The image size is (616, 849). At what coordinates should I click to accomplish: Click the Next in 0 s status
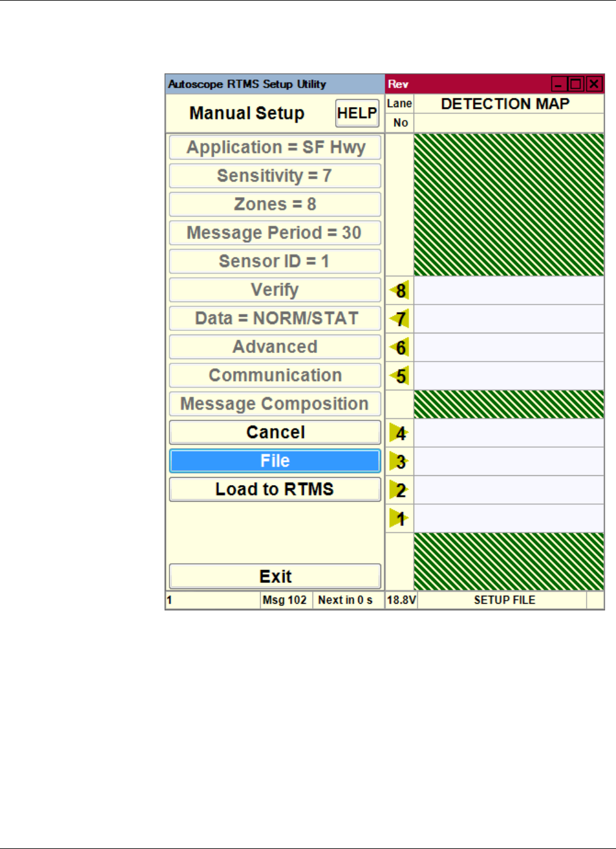point(346,600)
